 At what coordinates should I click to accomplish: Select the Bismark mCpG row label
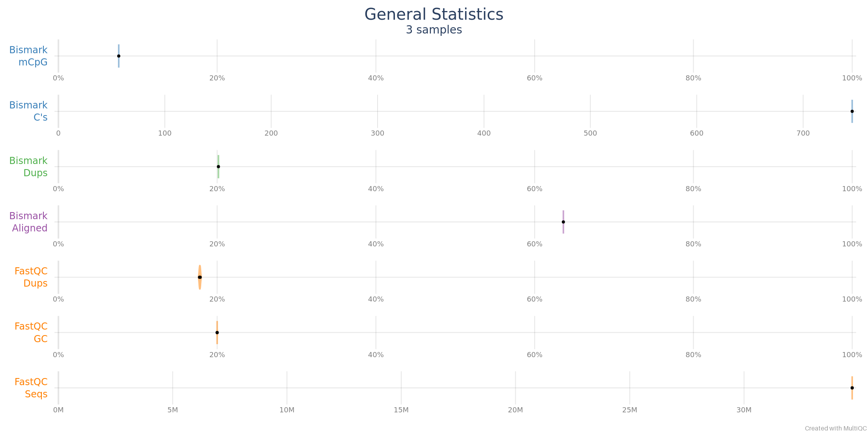[28, 56]
